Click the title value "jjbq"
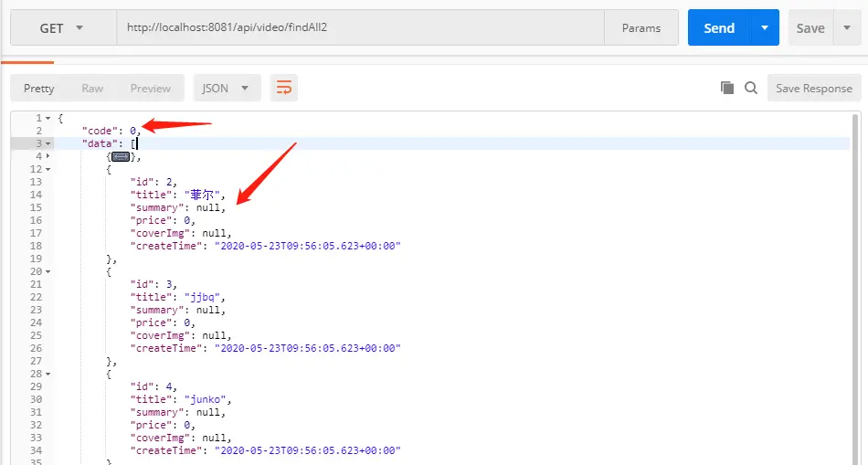868x465 pixels. pos(202,297)
